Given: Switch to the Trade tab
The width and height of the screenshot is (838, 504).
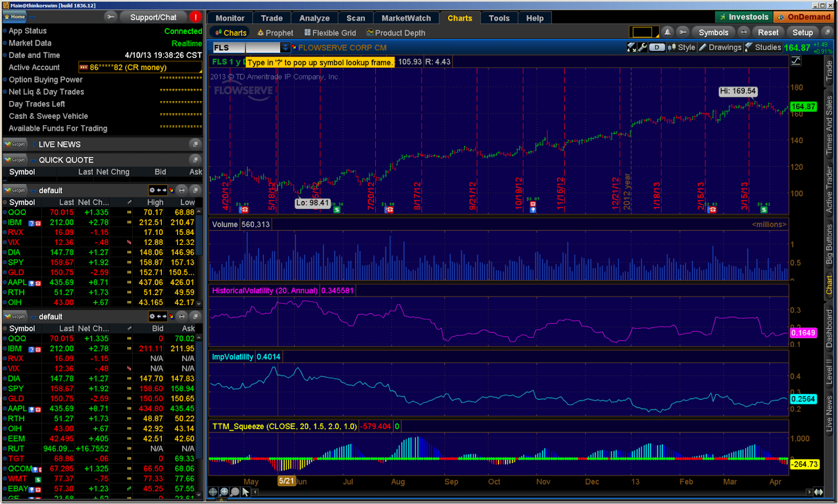Looking at the screenshot, I should pyautogui.click(x=272, y=18).
